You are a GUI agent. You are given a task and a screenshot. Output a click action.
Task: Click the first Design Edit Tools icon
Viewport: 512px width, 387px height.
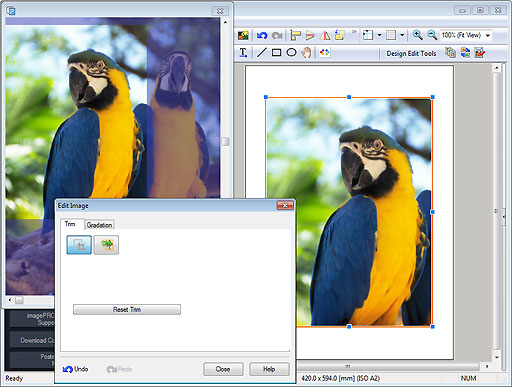coord(450,53)
